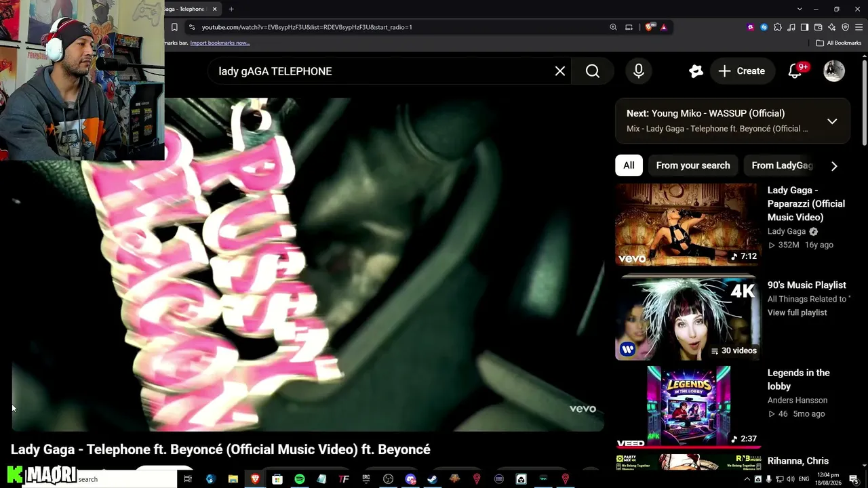Open Leo AI sparkle icon in toolbar
868x488 pixels.
pos(831,27)
